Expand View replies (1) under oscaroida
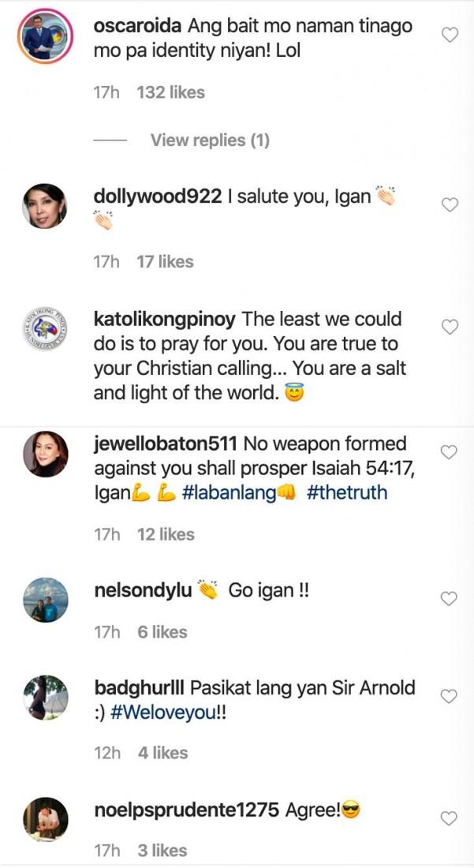Viewport: 474px width, 868px height. pos(210,140)
